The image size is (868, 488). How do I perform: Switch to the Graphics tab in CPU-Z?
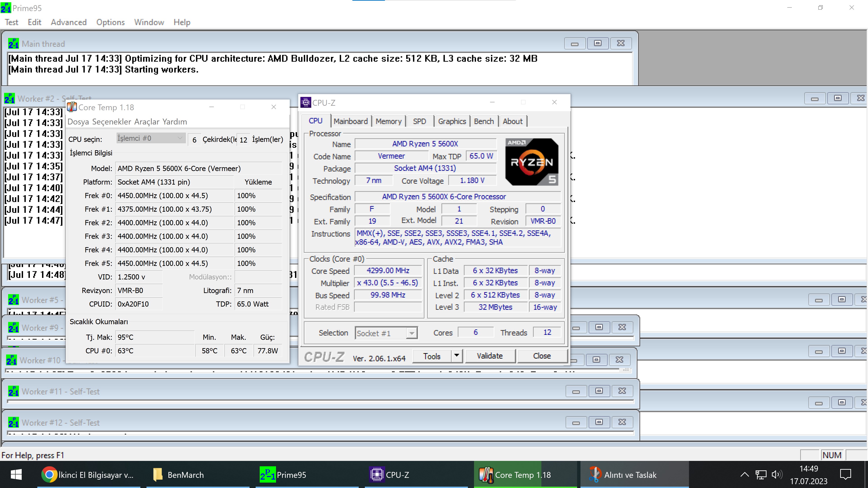click(x=452, y=121)
